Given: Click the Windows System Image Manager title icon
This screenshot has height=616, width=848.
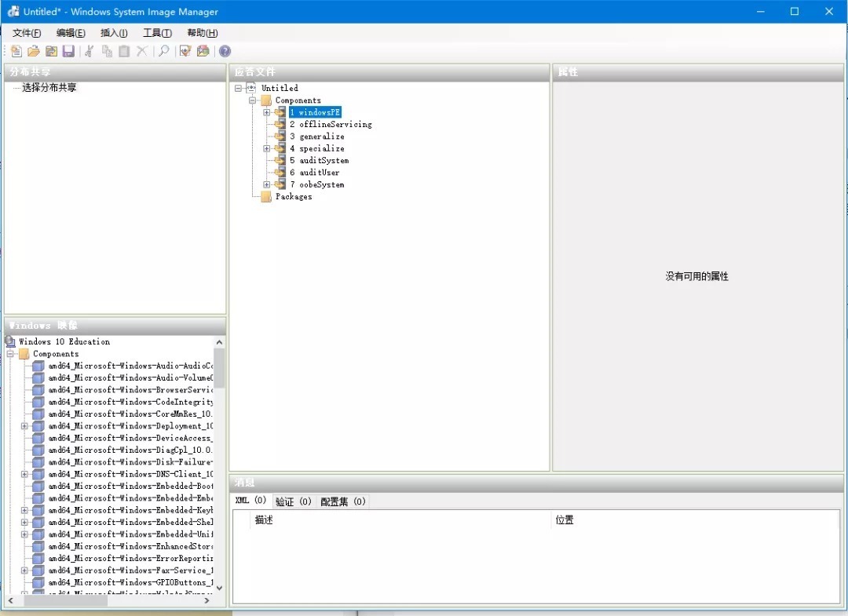Looking at the screenshot, I should (x=13, y=11).
